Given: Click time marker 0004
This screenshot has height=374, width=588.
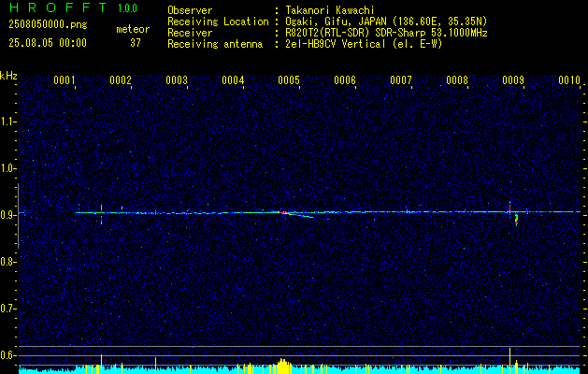Looking at the screenshot, I should [x=233, y=80].
